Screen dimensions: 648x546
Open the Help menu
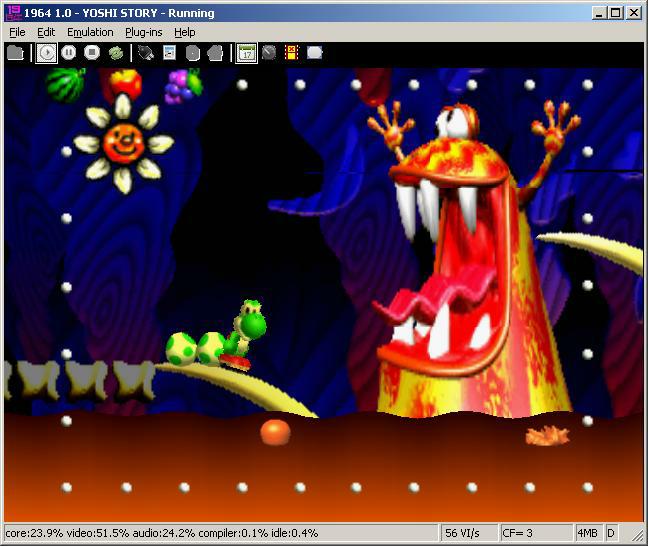coord(185,32)
